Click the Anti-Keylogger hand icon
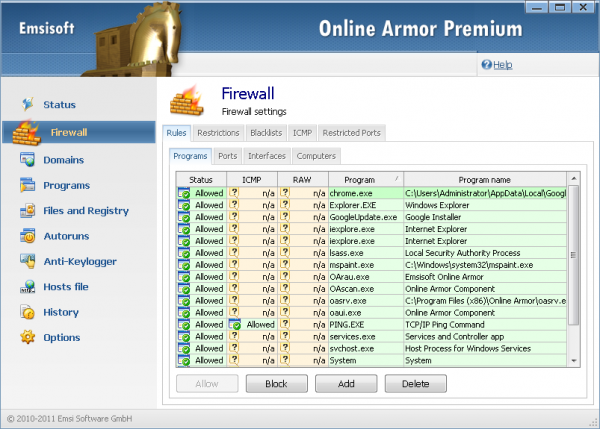Viewport: 600px width, 429px height. point(28,261)
